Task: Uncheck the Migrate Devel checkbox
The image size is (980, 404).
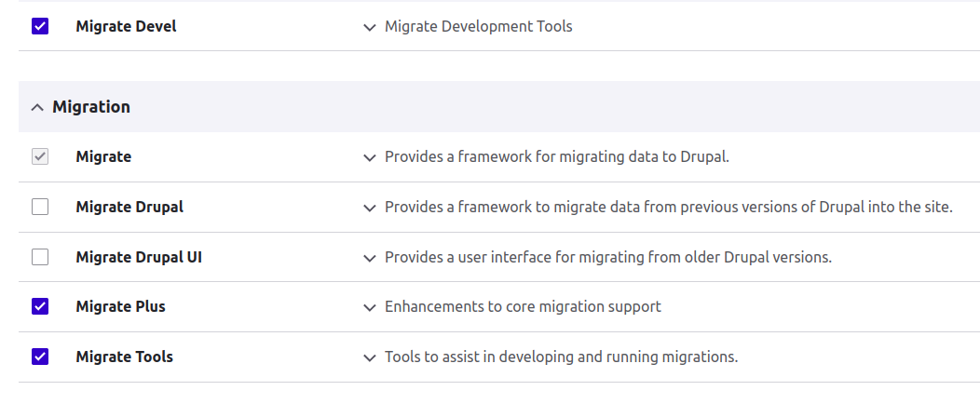Action: coord(40,26)
